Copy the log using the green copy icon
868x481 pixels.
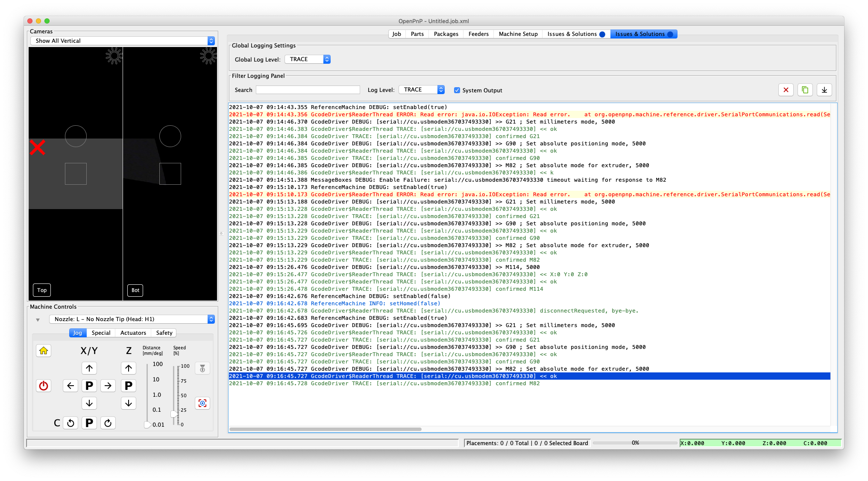pyautogui.click(x=805, y=90)
